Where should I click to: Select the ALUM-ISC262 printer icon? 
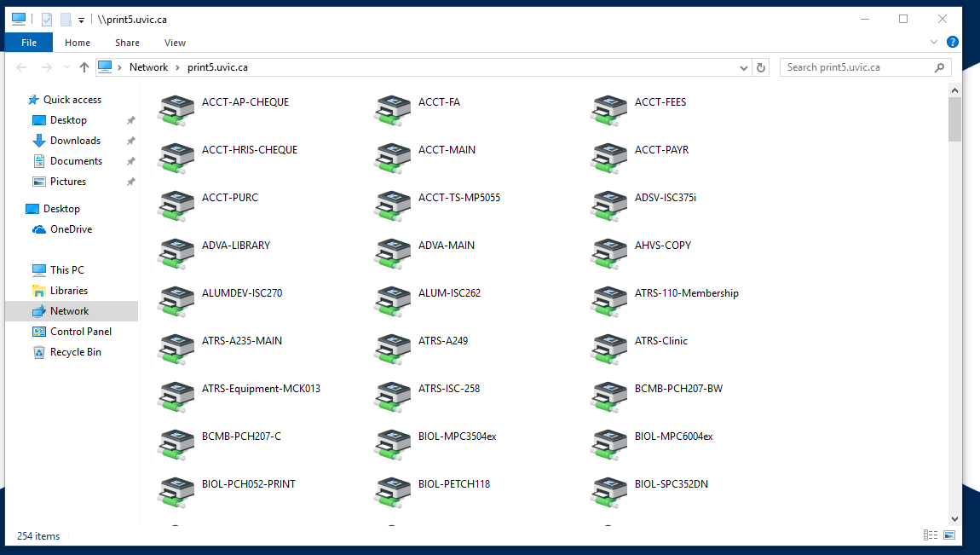[393, 301]
